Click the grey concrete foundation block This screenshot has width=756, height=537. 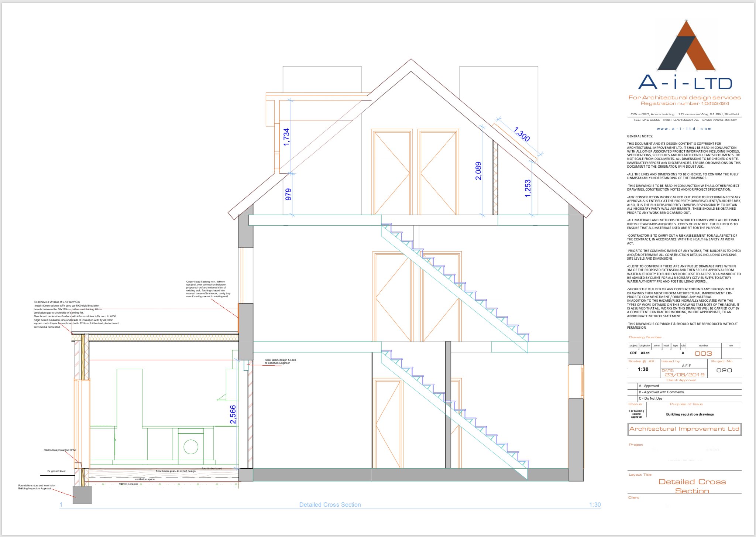[x=82, y=495]
